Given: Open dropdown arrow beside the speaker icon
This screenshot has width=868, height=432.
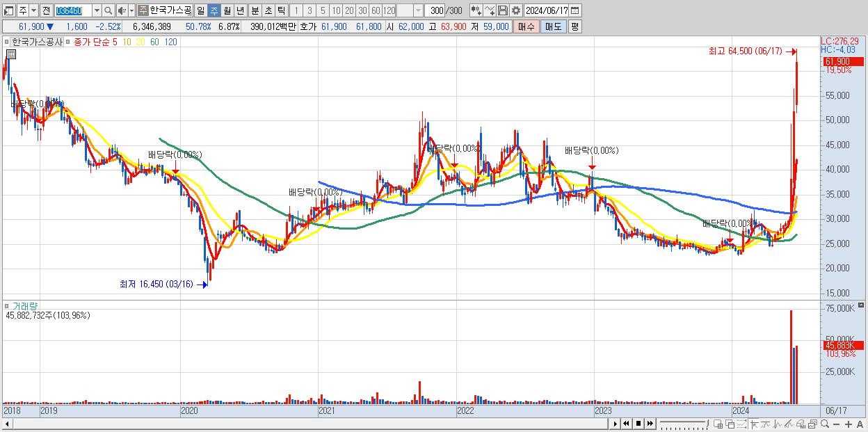Looking at the screenshot, I should tap(131, 10).
